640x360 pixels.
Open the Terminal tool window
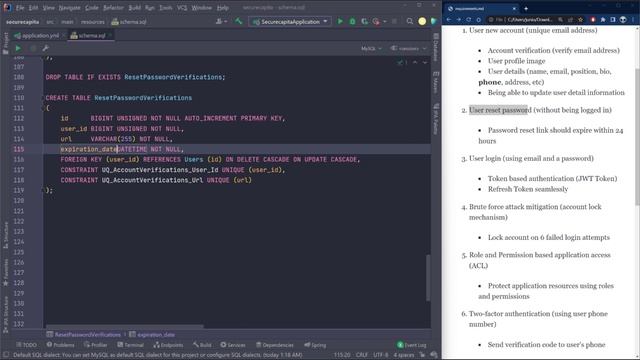[130, 345]
